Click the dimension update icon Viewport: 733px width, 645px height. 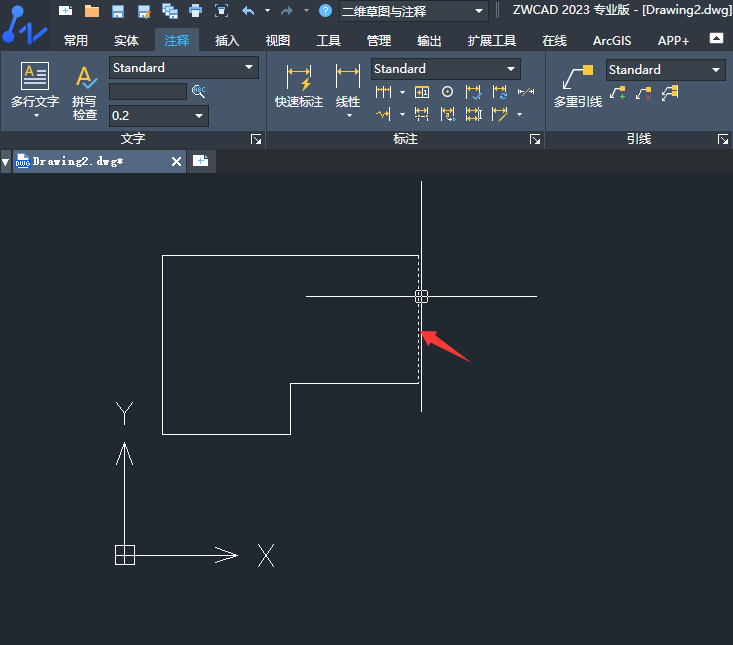point(500,92)
